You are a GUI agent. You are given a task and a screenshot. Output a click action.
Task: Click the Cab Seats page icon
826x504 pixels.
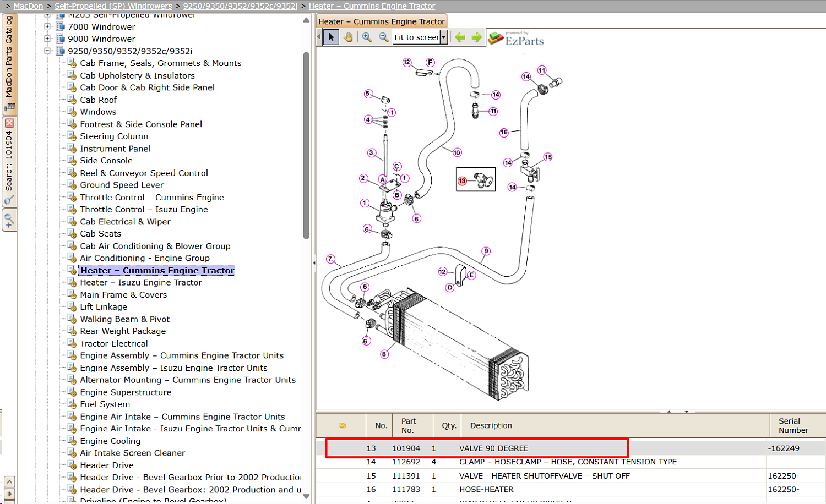coord(72,234)
